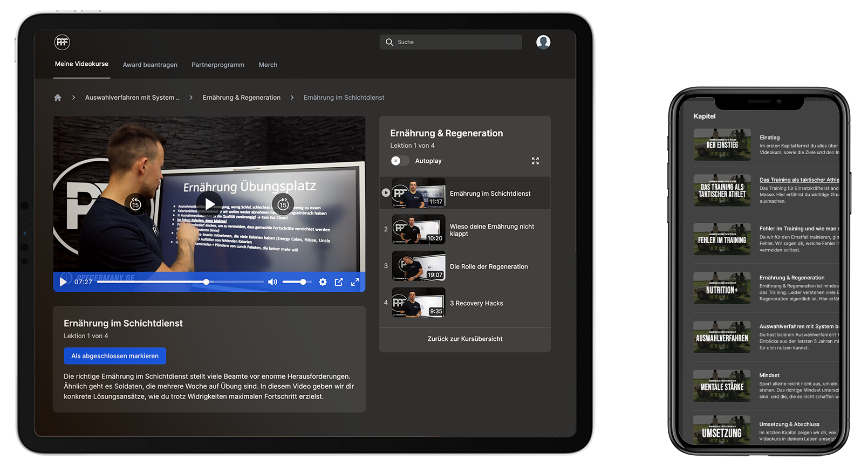Open the Partnerprogramm tab
The width and height of the screenshot is (868, 473).
[x=218, y=65]
